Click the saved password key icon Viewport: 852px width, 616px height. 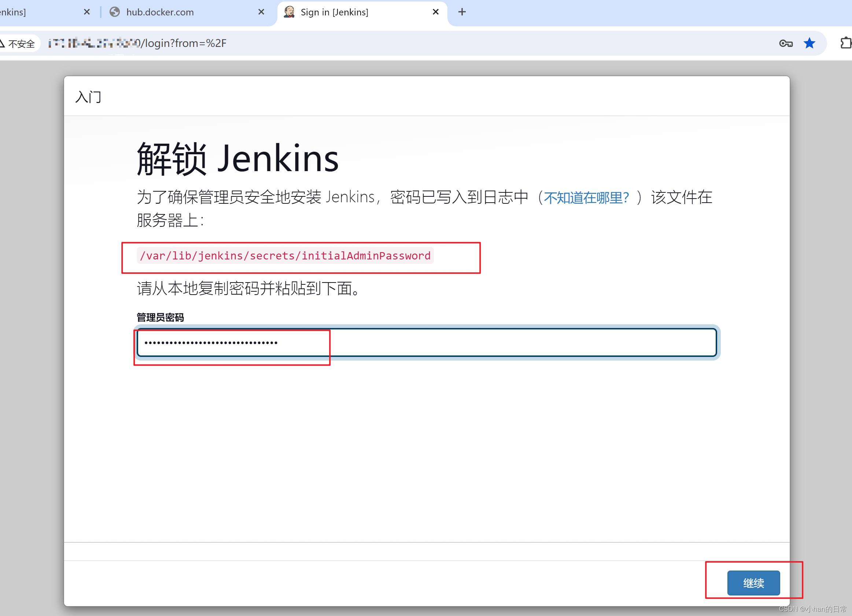tap(786, 43)
